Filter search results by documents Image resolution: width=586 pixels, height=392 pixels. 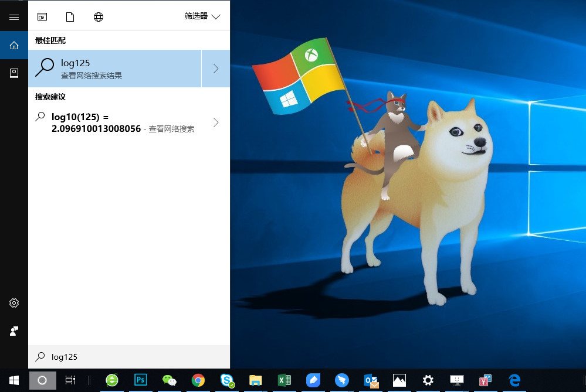point(70,16)
